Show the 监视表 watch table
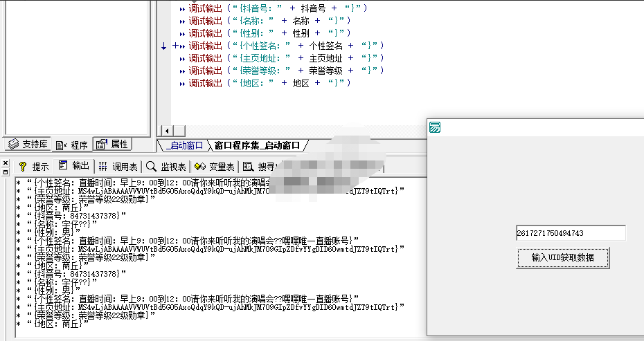This screenshot has width=644, height=341. [x=166, y=167]
